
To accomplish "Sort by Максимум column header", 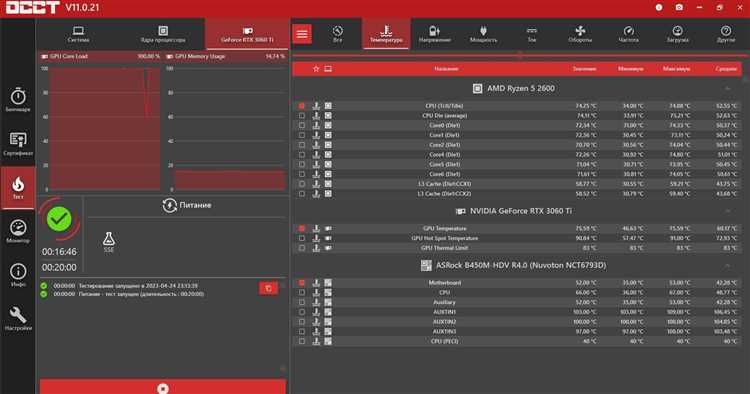I will coord(676,69).
